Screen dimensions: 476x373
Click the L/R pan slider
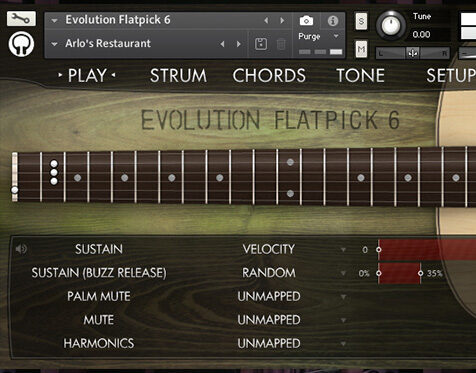point(413,53)
